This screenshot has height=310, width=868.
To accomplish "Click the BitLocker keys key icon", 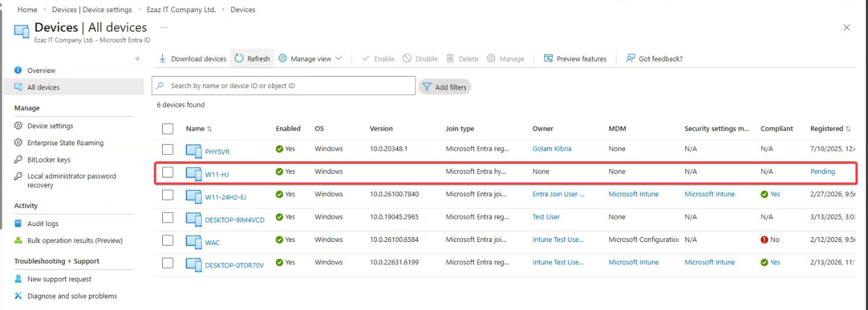I will [x=18, y=160].
